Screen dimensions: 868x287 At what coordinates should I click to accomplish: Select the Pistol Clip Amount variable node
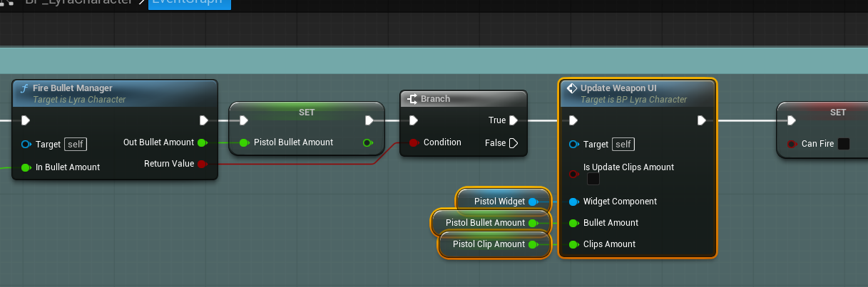(x=494, y=244)
